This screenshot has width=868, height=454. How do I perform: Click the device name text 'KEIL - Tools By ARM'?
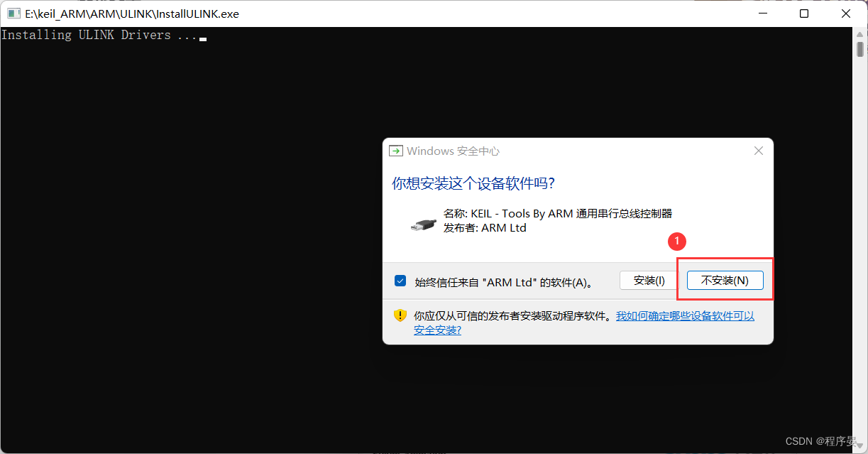(x=521, y=213)
